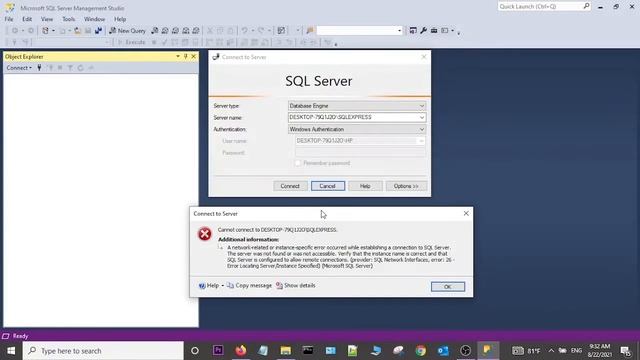The height and width of the screenshot is (360, 640).
Task: Click the New Query toolbar button
Action: click(127, 31)
